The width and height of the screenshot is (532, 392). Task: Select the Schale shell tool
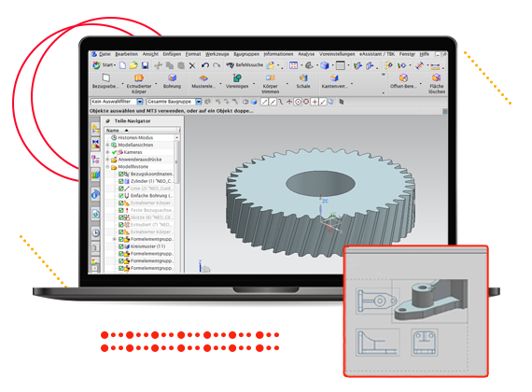(x=303, y=78)
